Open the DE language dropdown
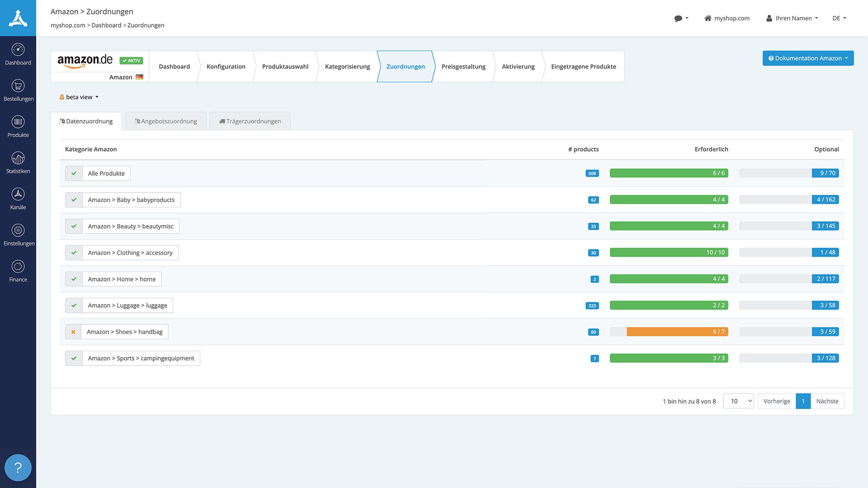The height and width of the screenshot is (488, 868). click(839, 19)
